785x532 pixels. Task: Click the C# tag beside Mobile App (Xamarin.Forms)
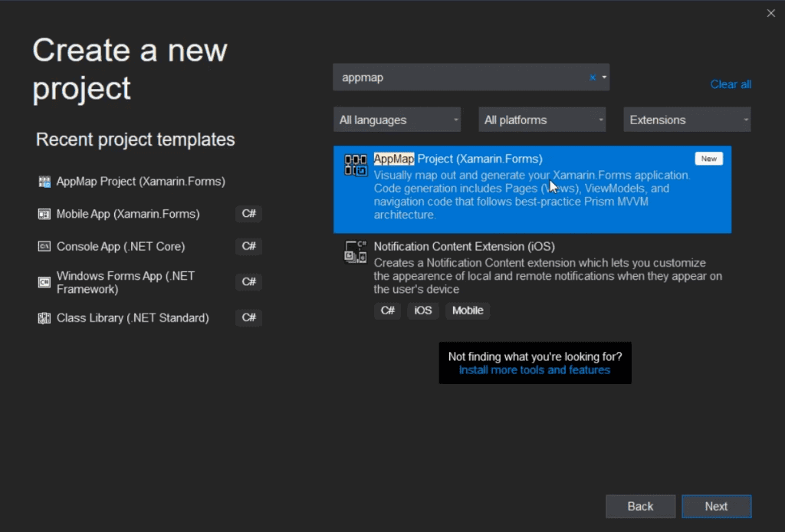coord(249,214)
